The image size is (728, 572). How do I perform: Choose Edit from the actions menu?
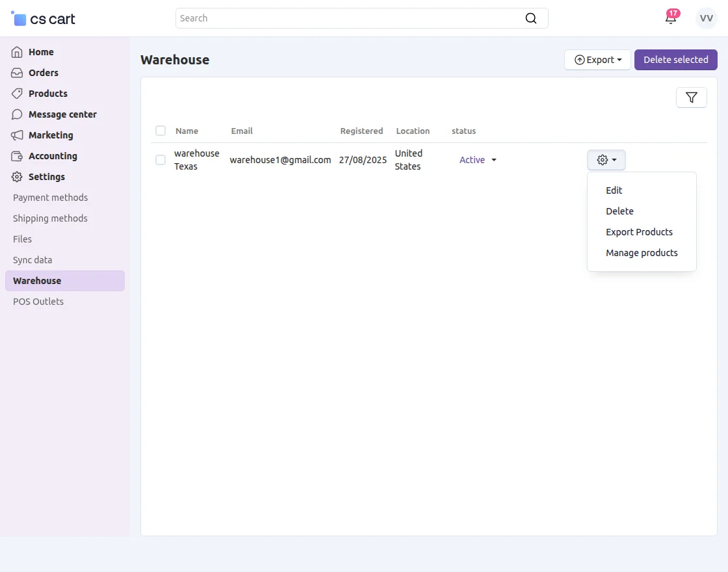[x=614, y=190]
